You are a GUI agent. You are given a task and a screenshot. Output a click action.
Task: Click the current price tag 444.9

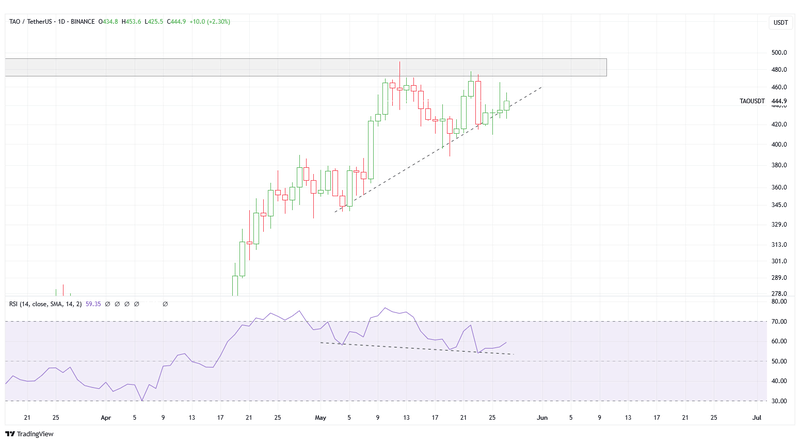779,101
